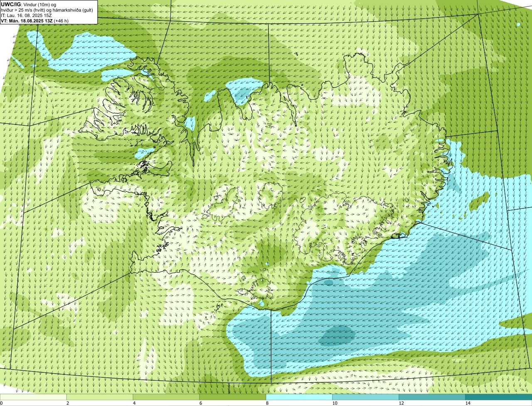Click the 8–10 m/s light cyan legend swatch

(x=299, y=397)
